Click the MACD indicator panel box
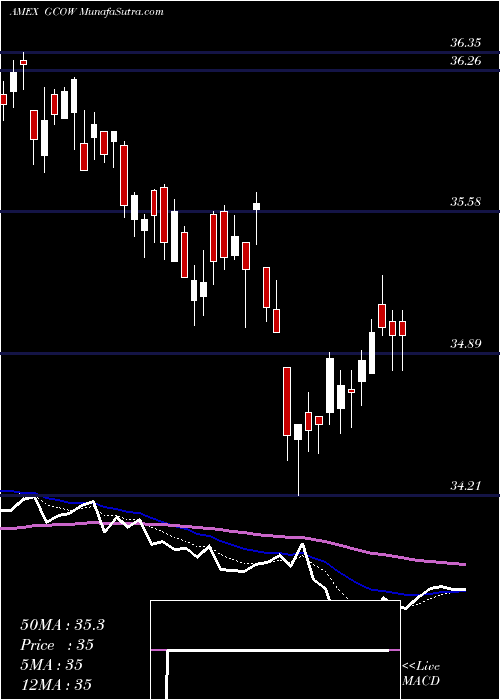This screenshot has width=500, height=700. (275, 650)
